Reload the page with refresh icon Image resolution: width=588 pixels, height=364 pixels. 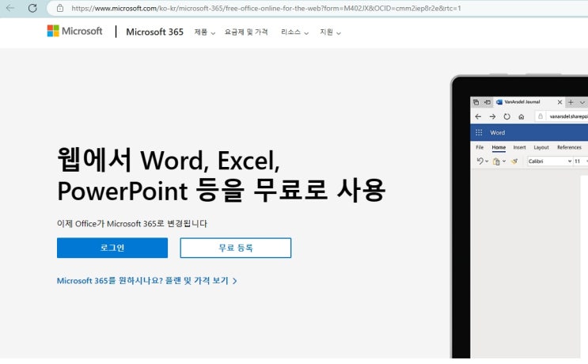pos(32,8)
